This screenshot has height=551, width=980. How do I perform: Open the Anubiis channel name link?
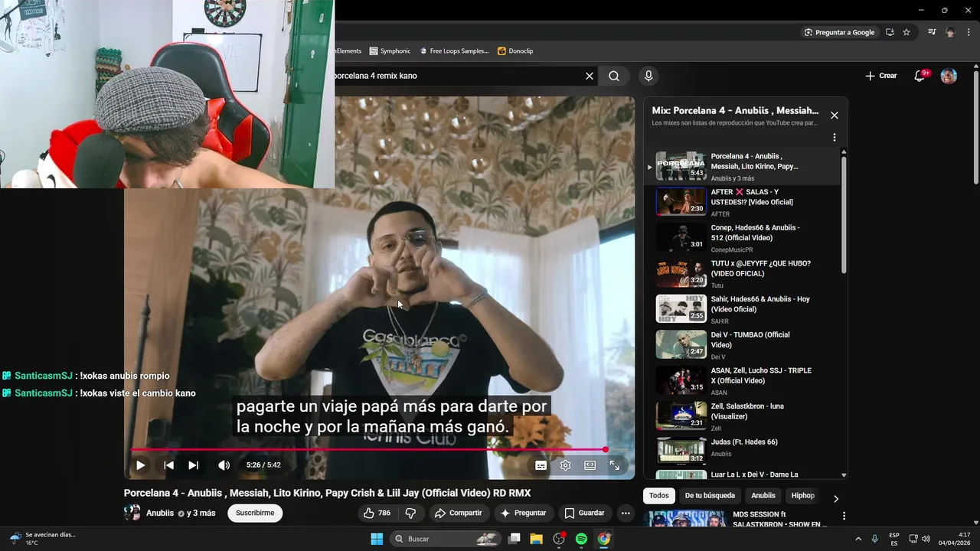[160, 513]
